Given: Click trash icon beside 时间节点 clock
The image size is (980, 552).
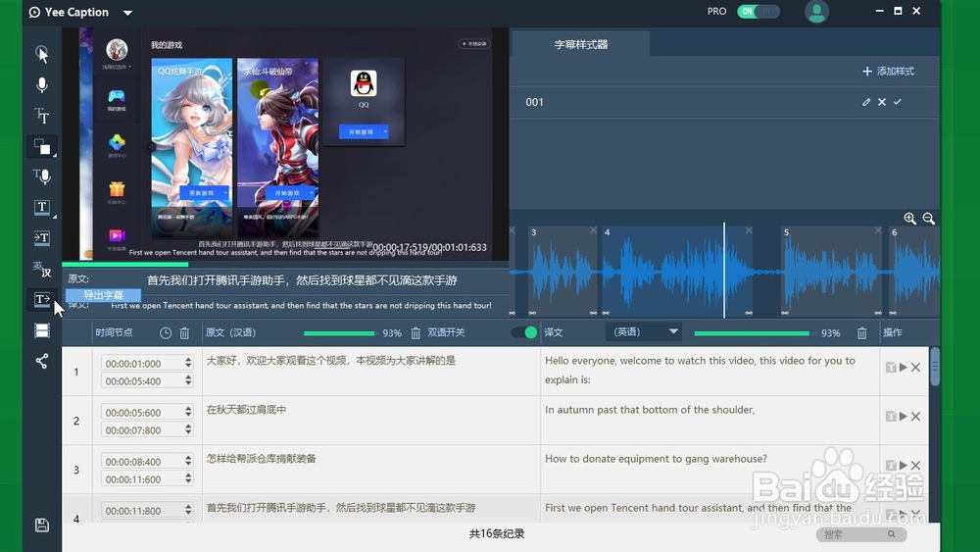Looking at the screenshot, I should pos(184,333).
